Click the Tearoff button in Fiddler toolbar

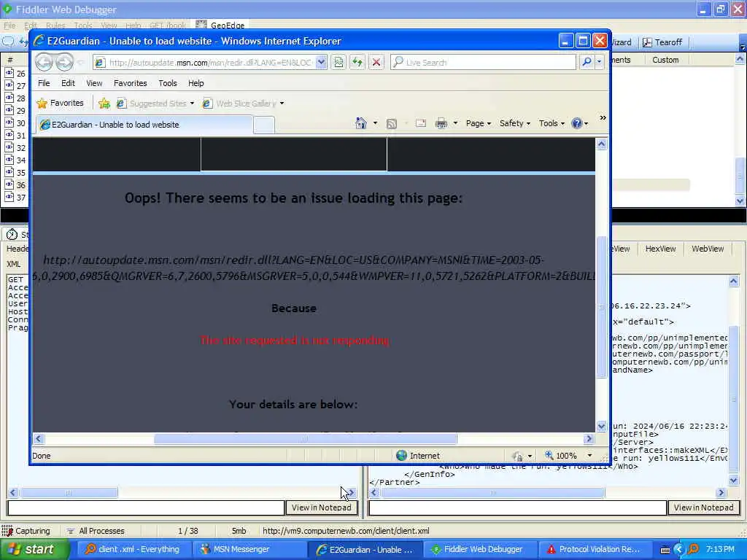click(x=662, y=42)
